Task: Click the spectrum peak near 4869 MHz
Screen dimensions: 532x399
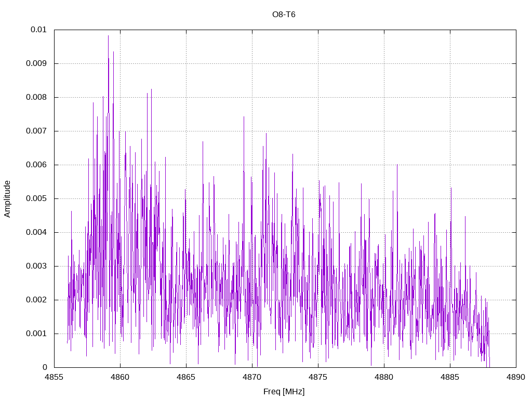Action: [244, 117]
